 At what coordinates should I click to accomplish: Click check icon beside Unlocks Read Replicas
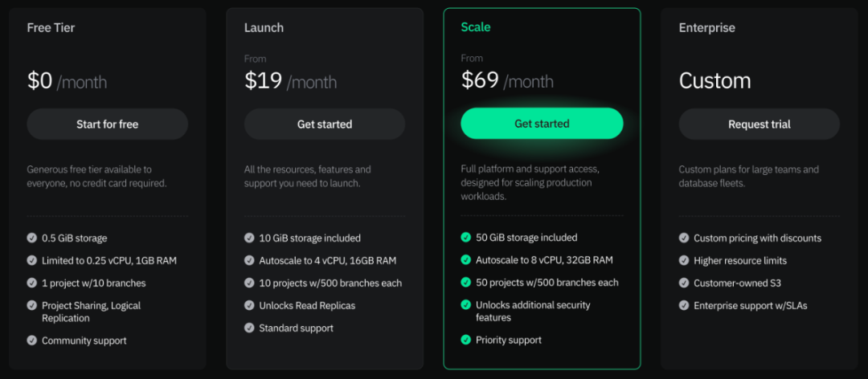[x=249, y=305]
